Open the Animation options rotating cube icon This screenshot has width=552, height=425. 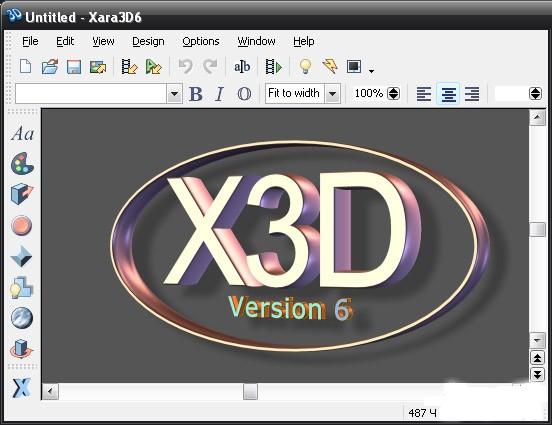(21, 349)
